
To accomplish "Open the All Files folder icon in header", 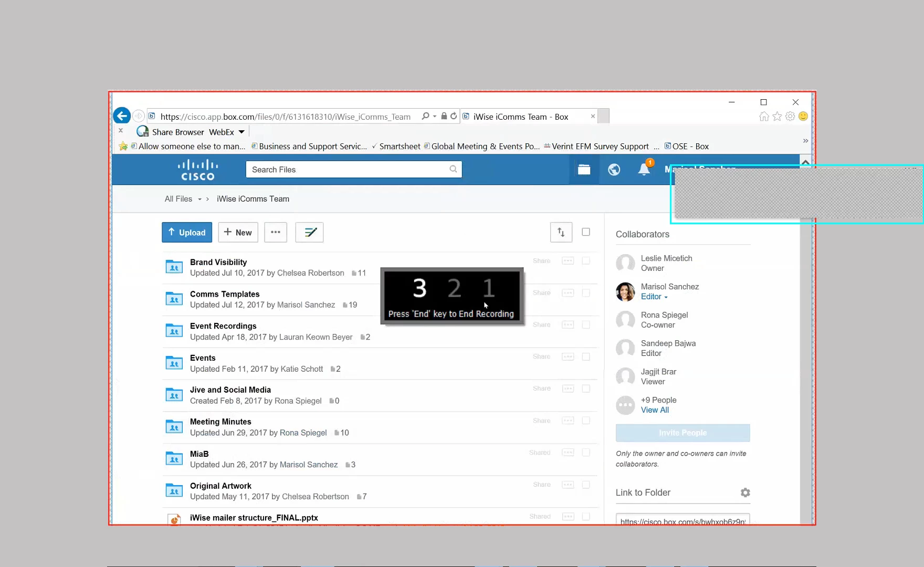I will [x=584, y=170].
